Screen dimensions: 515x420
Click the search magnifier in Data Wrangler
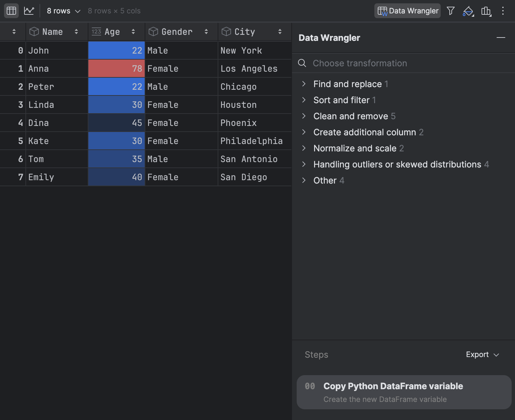pyautogui.click(x=302, y=63)
